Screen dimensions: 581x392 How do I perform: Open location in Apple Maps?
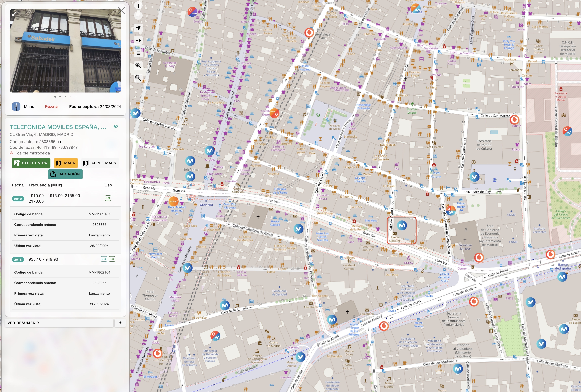100,163
